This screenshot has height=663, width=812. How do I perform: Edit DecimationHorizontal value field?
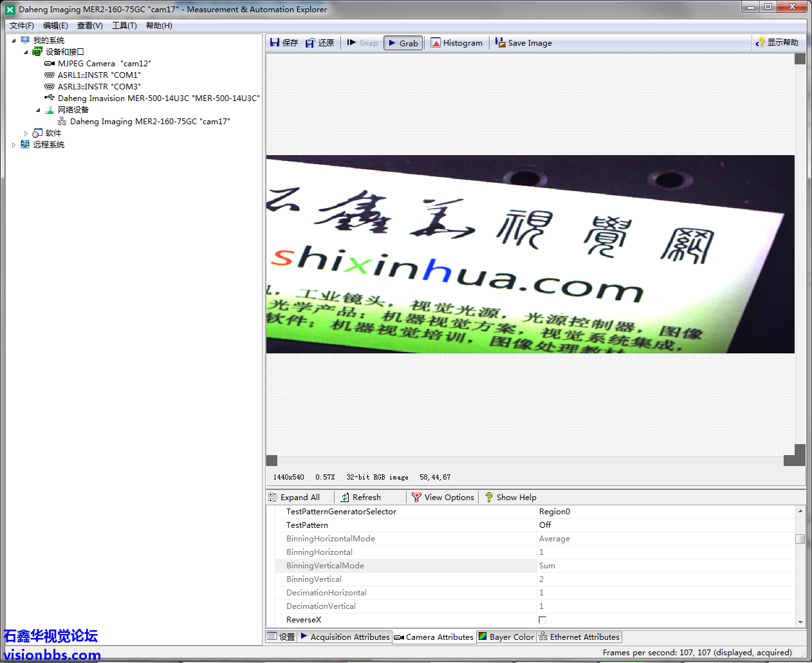[x=665, y=593]
